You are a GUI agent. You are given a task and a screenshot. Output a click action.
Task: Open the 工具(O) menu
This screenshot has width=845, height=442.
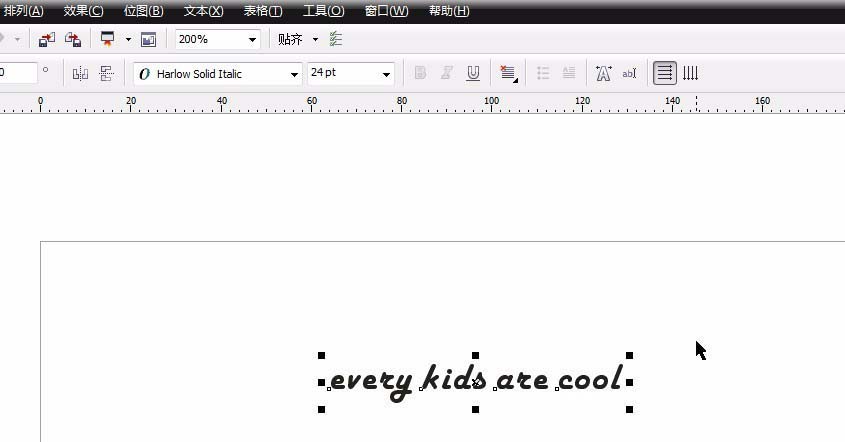[x=323, y=11]
